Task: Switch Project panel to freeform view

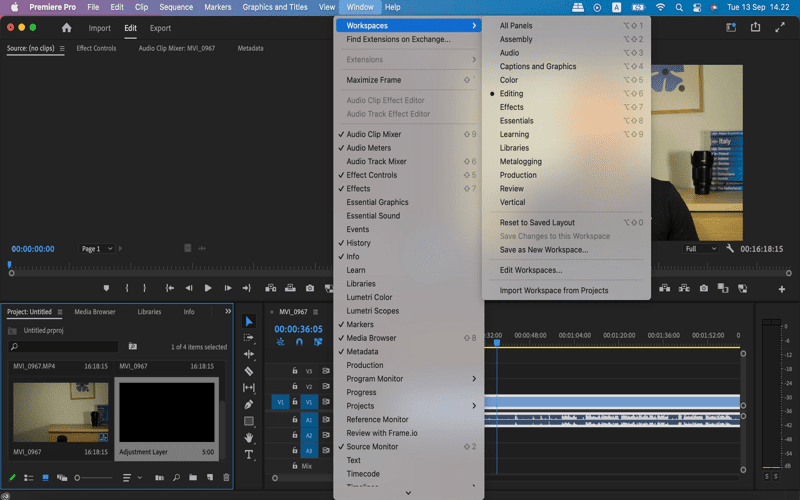Action: pos(62,478)
